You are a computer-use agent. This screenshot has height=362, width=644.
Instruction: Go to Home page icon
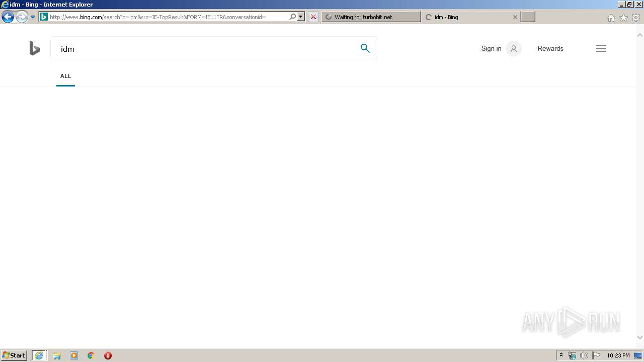(611, 18)
